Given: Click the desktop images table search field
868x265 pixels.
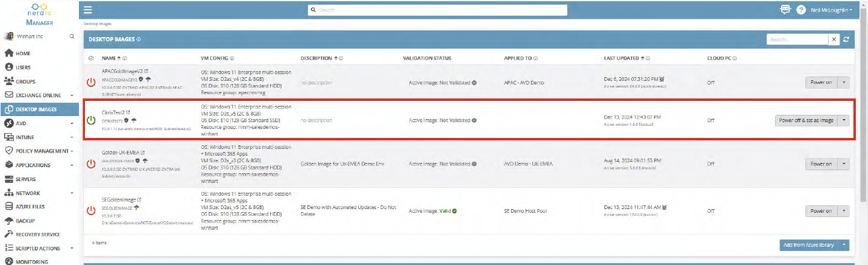Looking at the screenshot, I should click(x=798, y=40).
